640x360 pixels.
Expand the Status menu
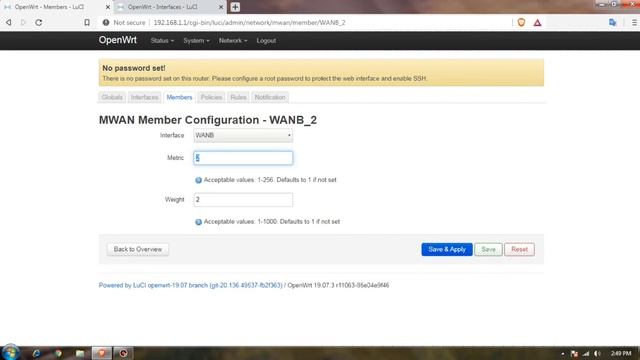pyautogui.click(x=162, y=40)
